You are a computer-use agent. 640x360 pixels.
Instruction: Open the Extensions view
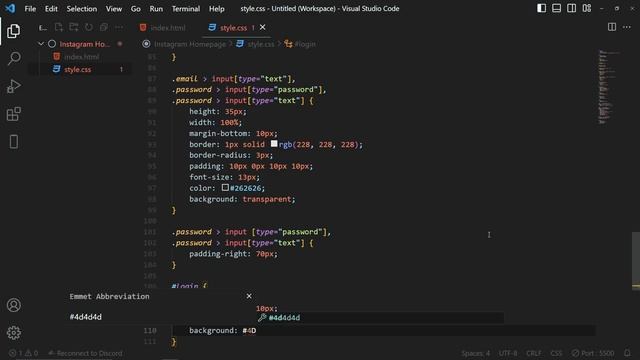coord(13,114)
